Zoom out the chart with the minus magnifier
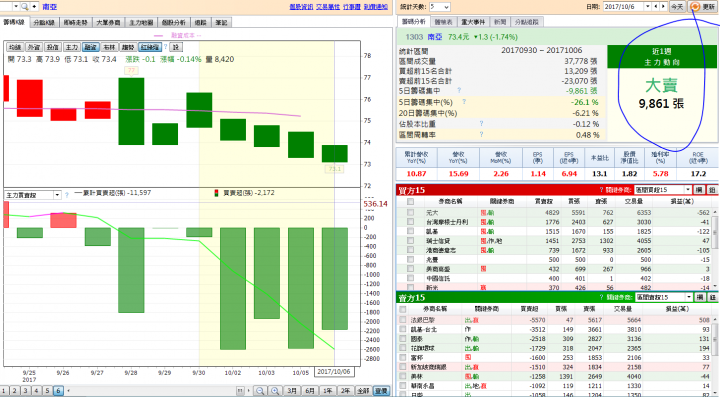Screen dimensions: 720x397 (x=260, y=391)
